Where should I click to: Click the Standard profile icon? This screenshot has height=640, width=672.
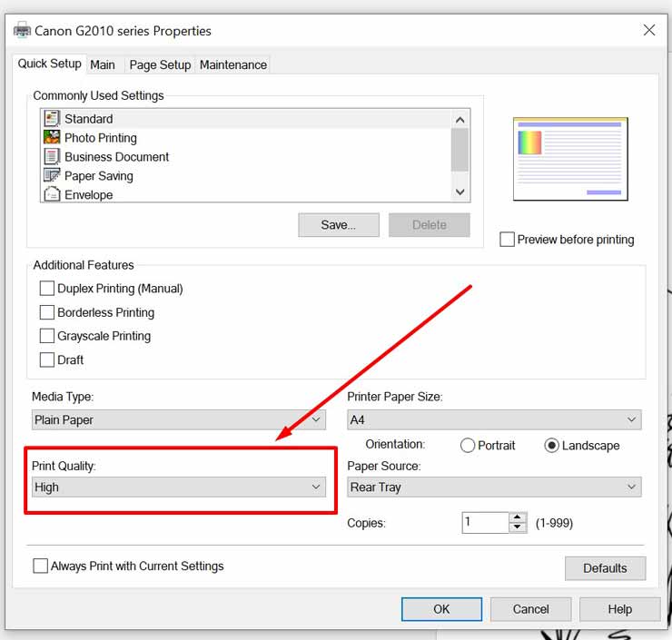coord(52,119)
